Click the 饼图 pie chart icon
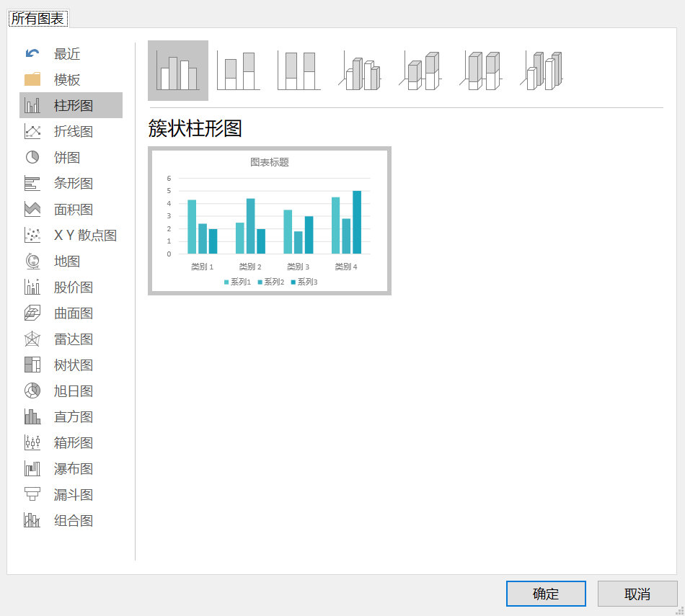Screen dimensions: 685x616 tap(32, 157)
